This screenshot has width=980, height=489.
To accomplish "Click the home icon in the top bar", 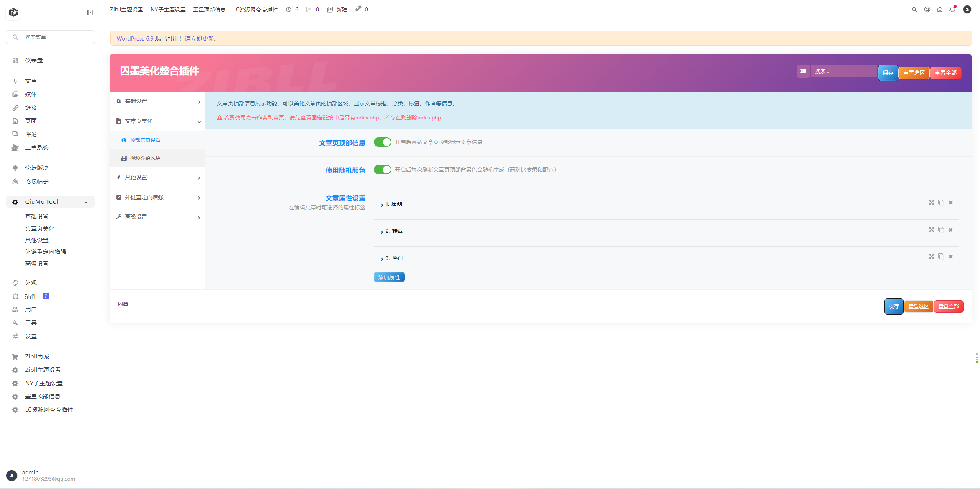I will (940, 10).
